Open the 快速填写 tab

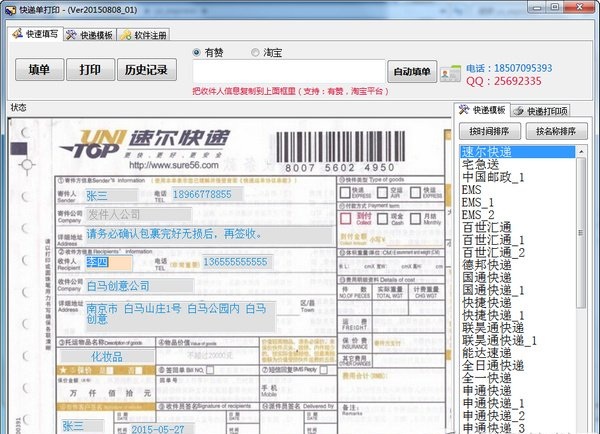tap(35, 34)
